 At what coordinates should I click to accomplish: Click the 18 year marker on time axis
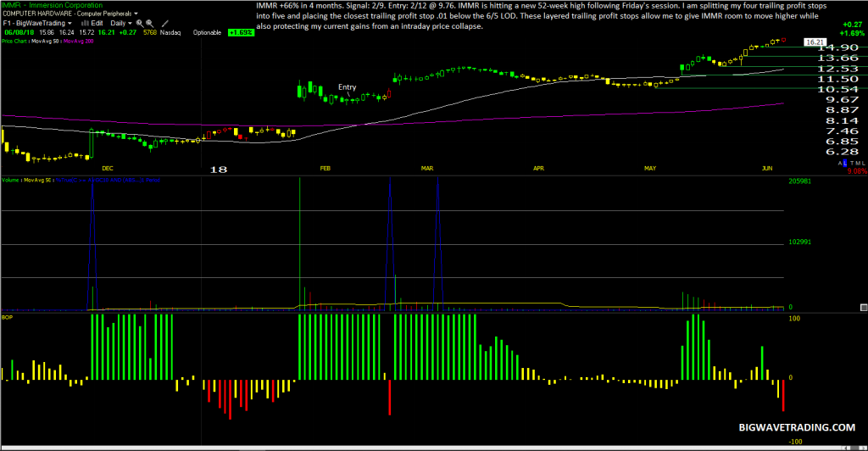219,170
